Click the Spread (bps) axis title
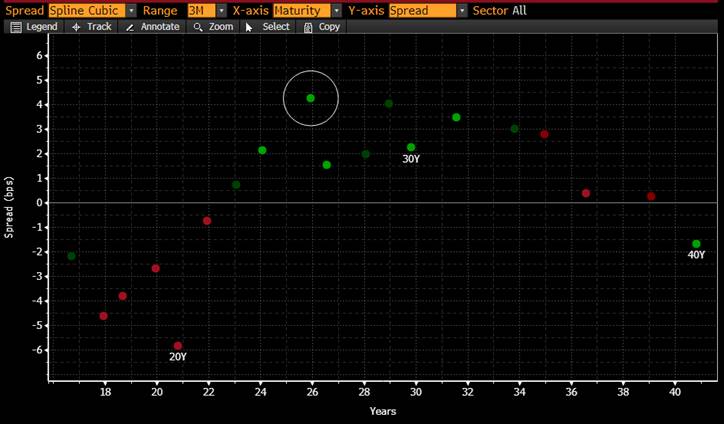Screen dimensions: 724x424 tap(9, 207)
